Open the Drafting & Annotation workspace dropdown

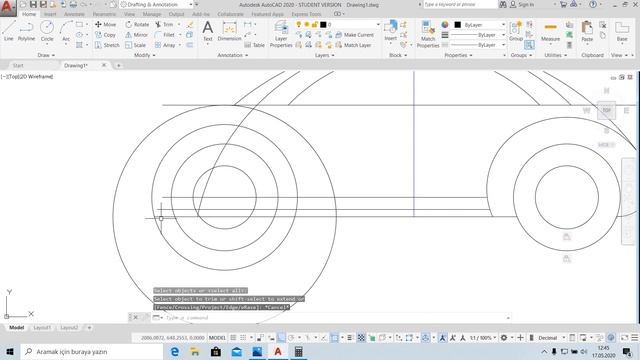click(157, 4)
